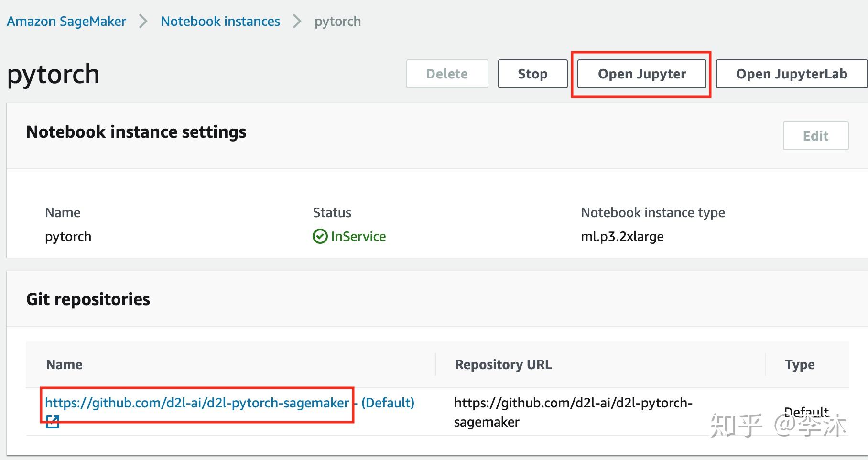Click the Git repositories section heading
Viewport: 868px width, 460px height.
(88, 299)
